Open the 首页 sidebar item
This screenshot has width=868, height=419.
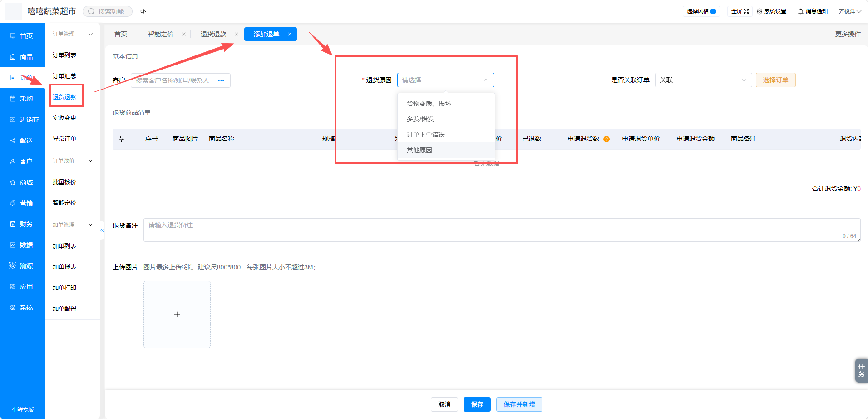pyautogui.click(x=22, y=36)
